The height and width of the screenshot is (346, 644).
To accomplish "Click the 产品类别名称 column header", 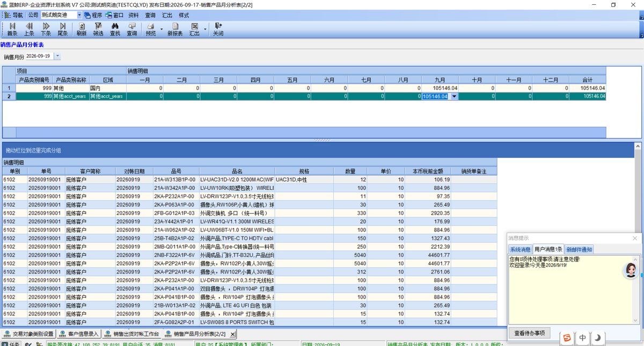I will click(71, 80).
